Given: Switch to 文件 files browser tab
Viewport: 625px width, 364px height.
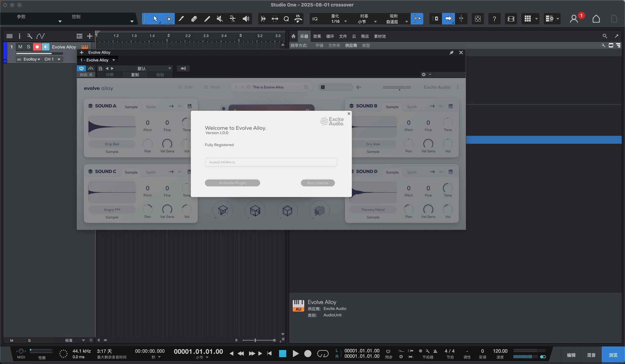Looking at the screenshot, I should [x=343, y=36].
